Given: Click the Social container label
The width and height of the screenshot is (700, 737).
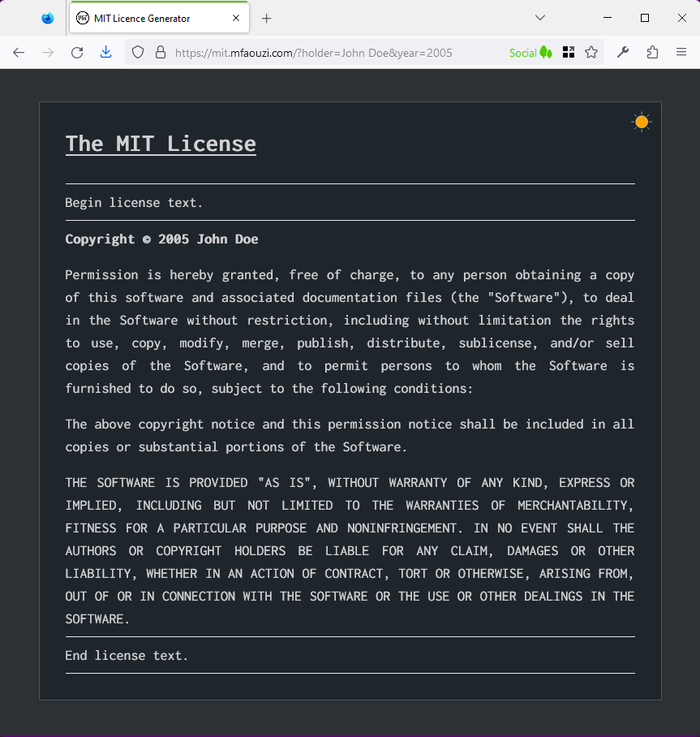Looking at the screenshot, I should (530, 53).
